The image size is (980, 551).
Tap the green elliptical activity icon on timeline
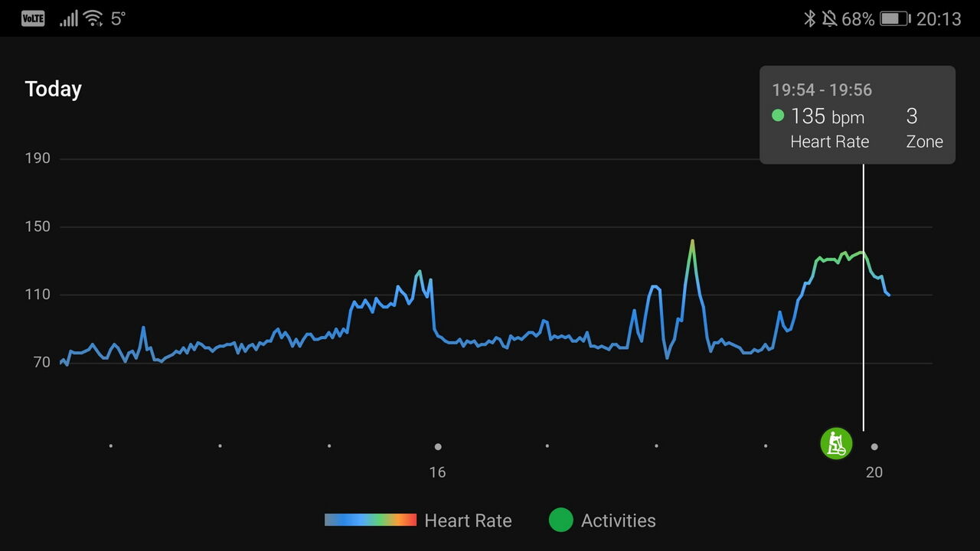tap(836, 444)
